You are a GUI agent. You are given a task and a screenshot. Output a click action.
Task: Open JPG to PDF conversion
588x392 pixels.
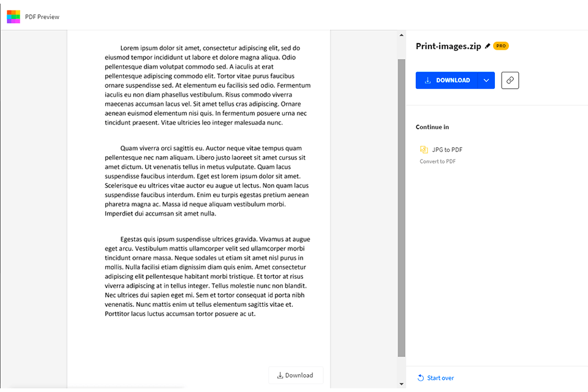click(447, 149)
